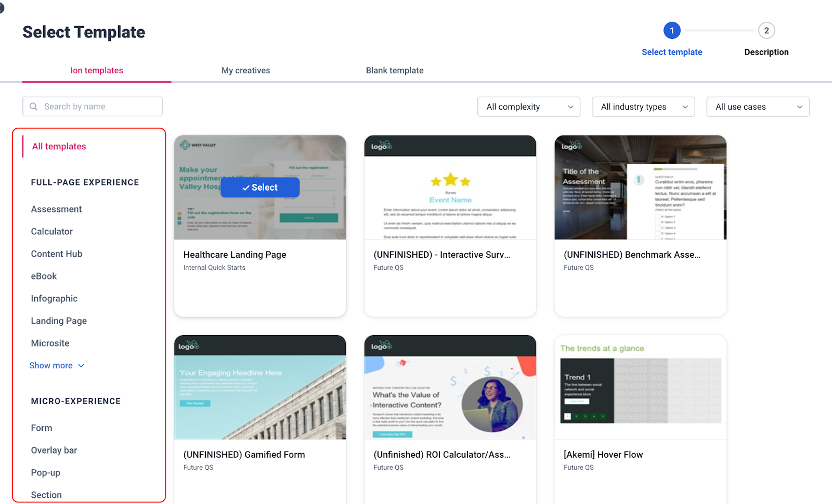Filter by Form micro-experience
Image resolution: width=832 pixels, height=504 pixels.
[x=41, y=428]
